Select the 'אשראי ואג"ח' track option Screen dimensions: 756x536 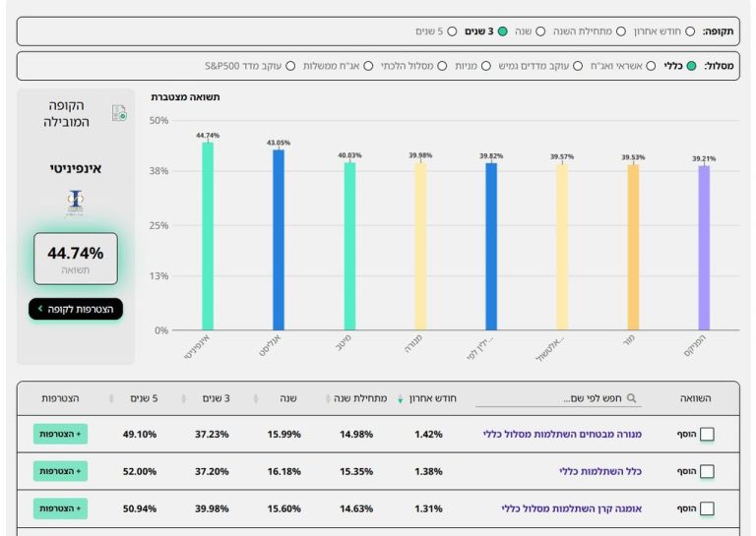(651, 66)
